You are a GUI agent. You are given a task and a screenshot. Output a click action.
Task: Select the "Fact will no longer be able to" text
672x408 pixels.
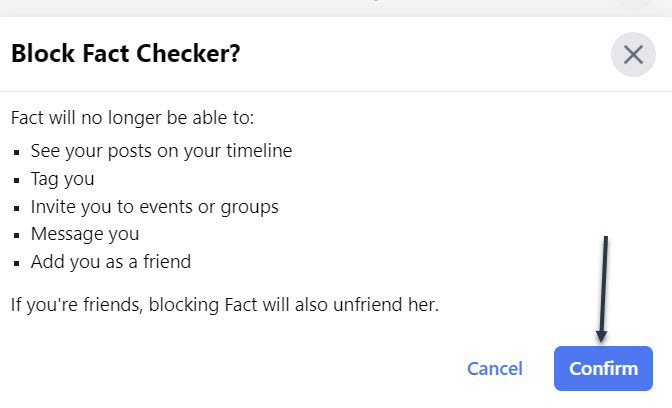pos(132,118)
